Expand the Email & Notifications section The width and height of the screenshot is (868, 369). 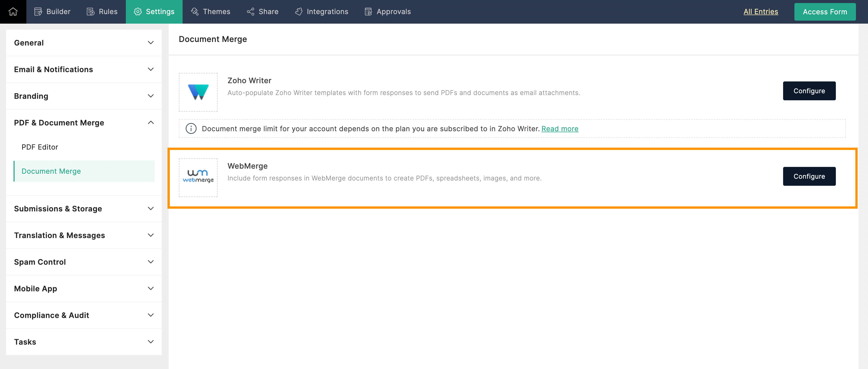[x=151, y=69]
